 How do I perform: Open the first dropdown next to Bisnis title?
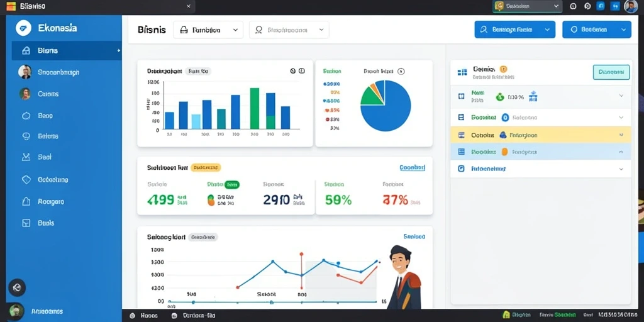[x=209, y=30]
